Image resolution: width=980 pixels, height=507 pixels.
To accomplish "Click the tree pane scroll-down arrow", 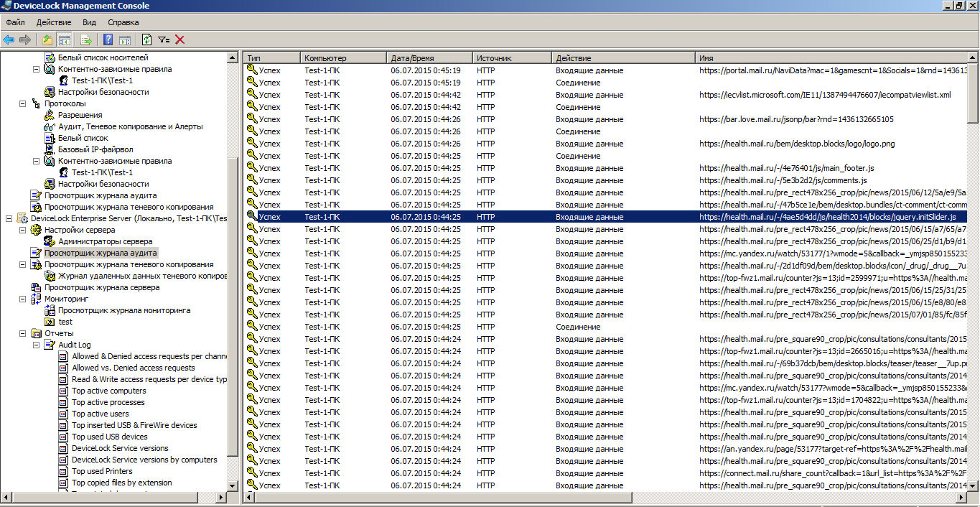I will pos(233,485).
